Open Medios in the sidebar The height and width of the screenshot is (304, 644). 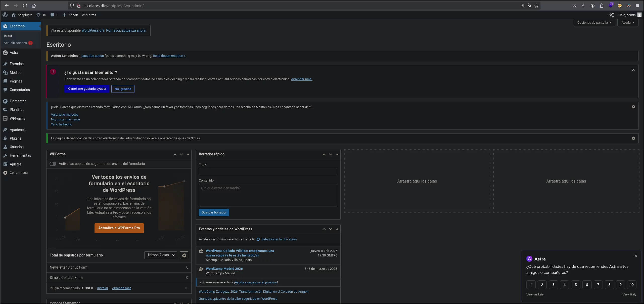(21, 73)
